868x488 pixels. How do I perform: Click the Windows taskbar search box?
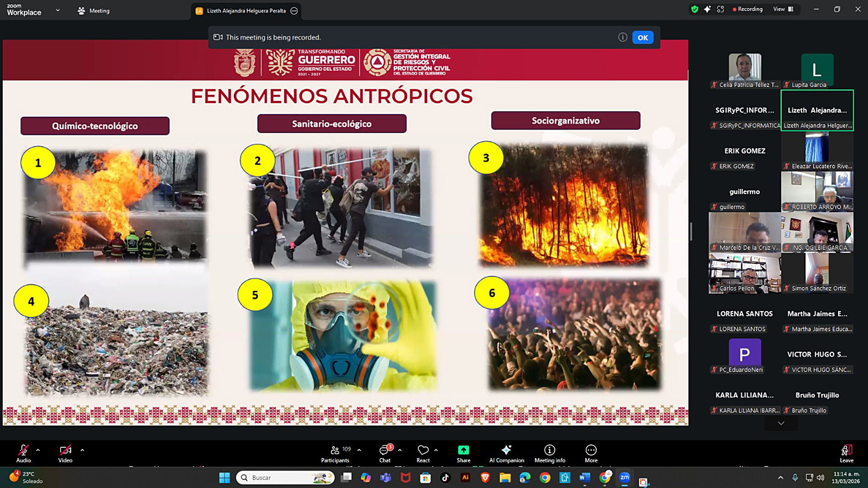[285, 477]
